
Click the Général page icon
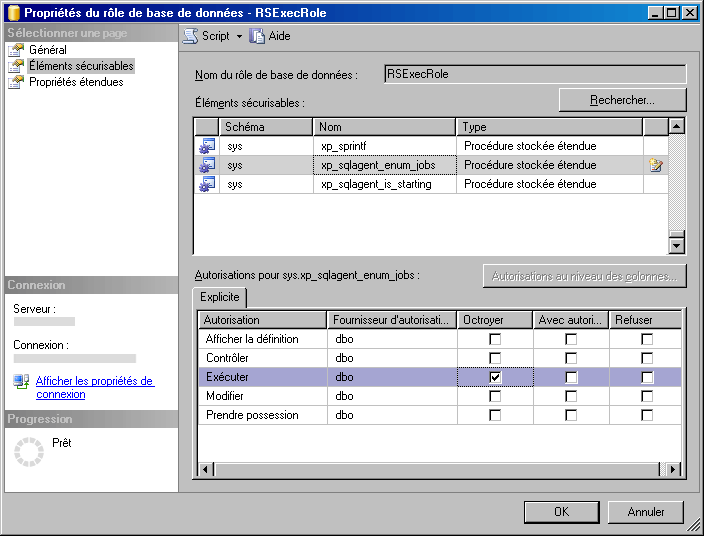click(x=16, y=50)
